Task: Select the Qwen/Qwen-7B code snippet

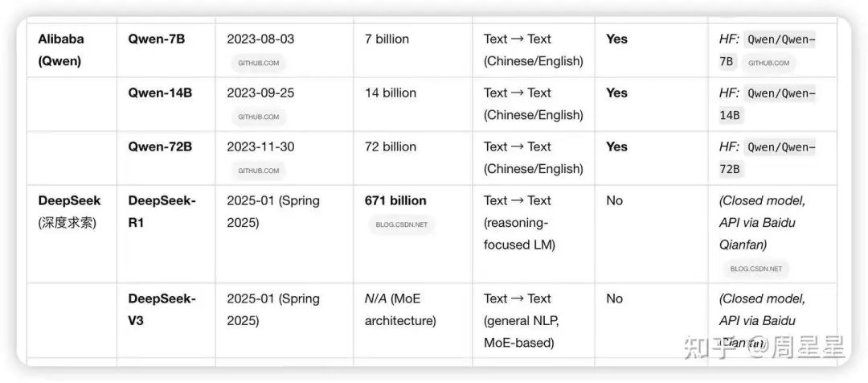Action: click(768, 51)
